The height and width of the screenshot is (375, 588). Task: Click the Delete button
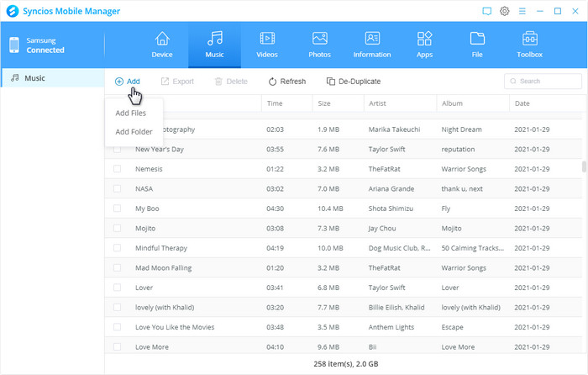coord(231,82)
